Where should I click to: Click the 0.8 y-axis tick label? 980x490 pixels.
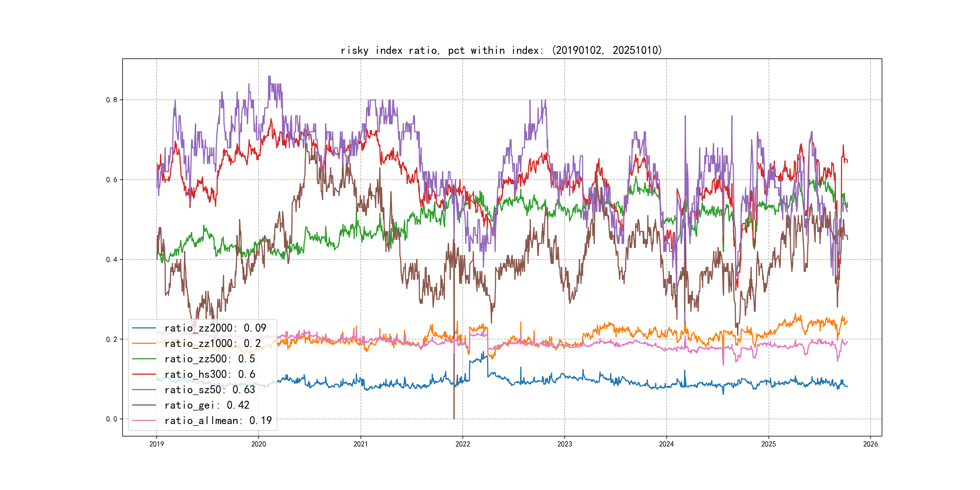pos(112,100)
